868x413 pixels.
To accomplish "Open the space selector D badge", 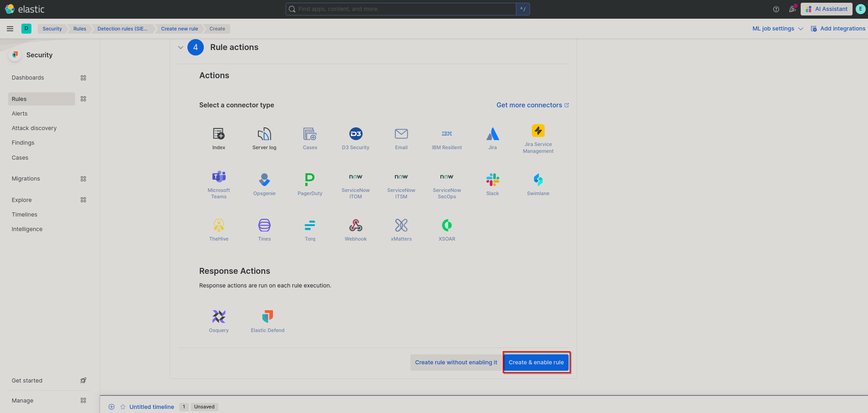I will click(26, 29).
